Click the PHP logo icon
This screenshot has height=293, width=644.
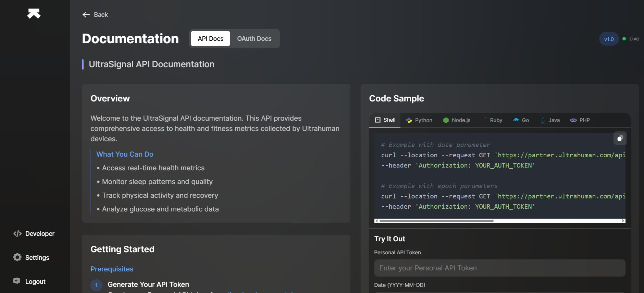(573, 120)
